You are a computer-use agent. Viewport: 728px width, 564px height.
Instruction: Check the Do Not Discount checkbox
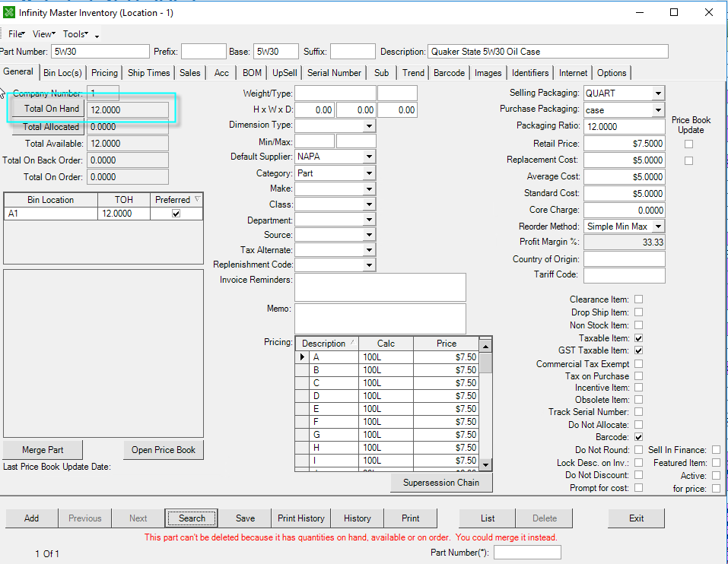pyautogui.click(x=638, y=475)
